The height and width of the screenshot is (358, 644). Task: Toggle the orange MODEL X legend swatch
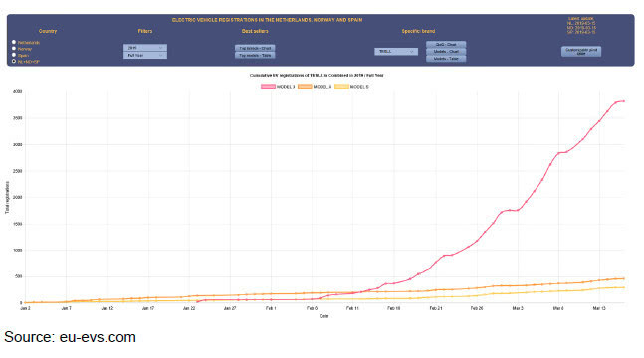click(x=305, y=87)
